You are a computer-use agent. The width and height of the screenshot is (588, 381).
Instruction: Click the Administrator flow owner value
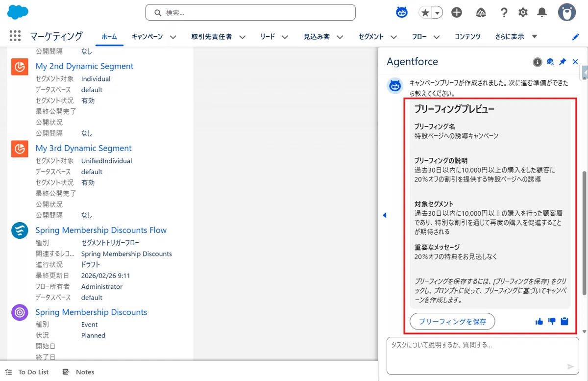(102, 286)
